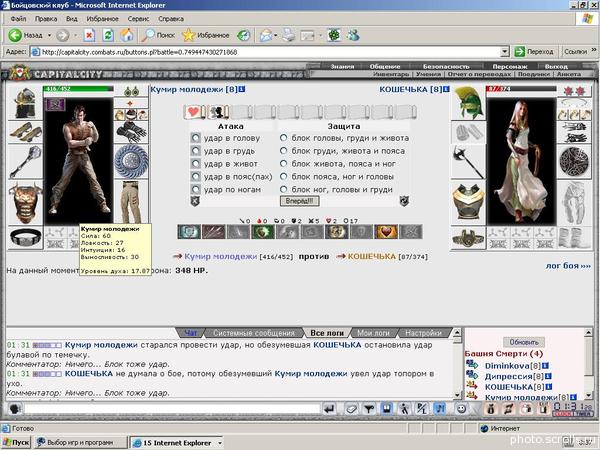The width and height of the screenshot is (600, 450).
Task: Select block 'блок головы, груди и живота'
Action: [284, 137]
